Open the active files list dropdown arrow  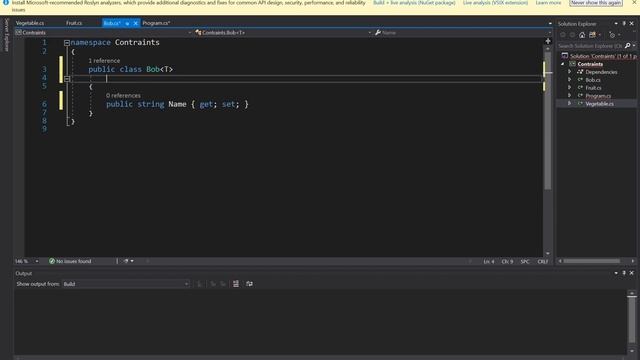[550, 23]
